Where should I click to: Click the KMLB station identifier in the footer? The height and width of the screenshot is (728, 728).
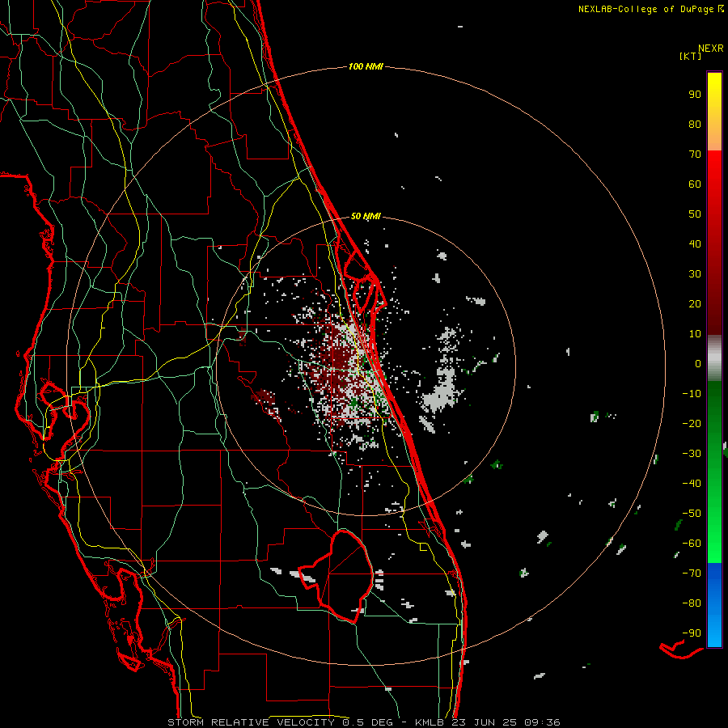pyautogui.click(x=430, y=722)
